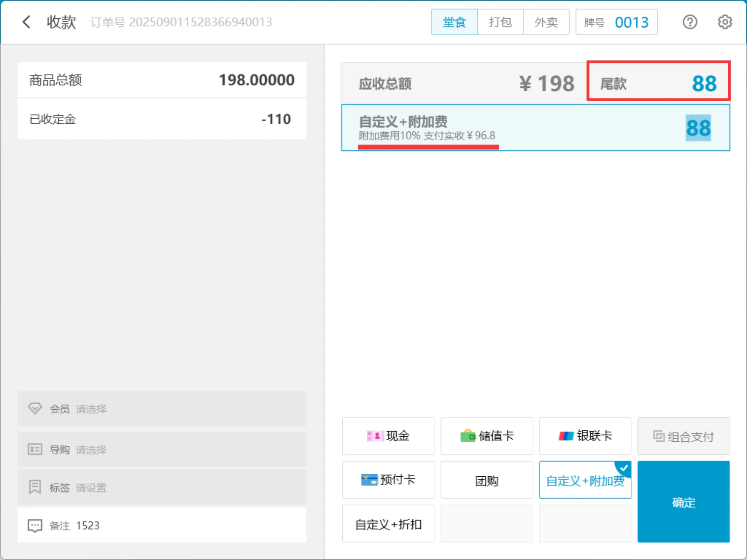Switch order type to 外卖
747x560 pixels.
[x=546, y=22]
